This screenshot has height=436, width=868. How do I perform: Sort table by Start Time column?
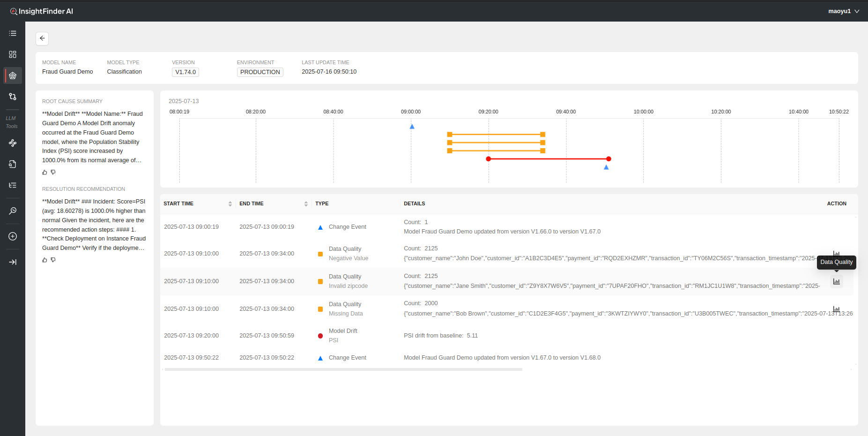230,204
